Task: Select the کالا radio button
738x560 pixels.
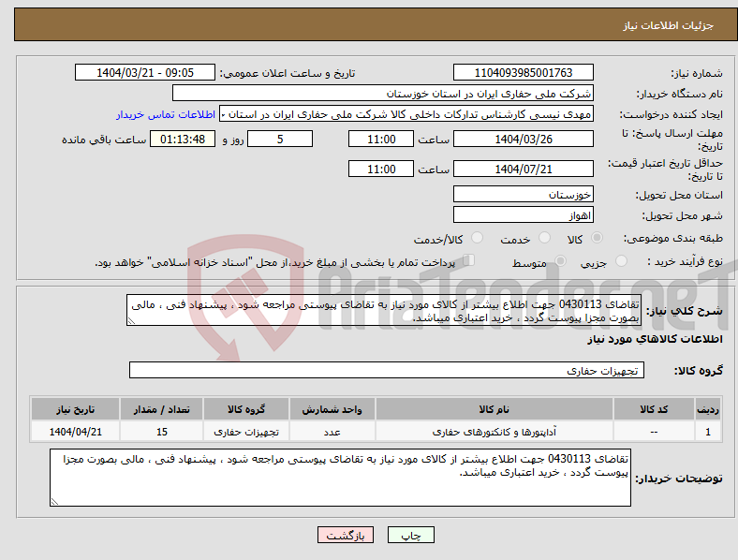Action: (x=597, y=238)
